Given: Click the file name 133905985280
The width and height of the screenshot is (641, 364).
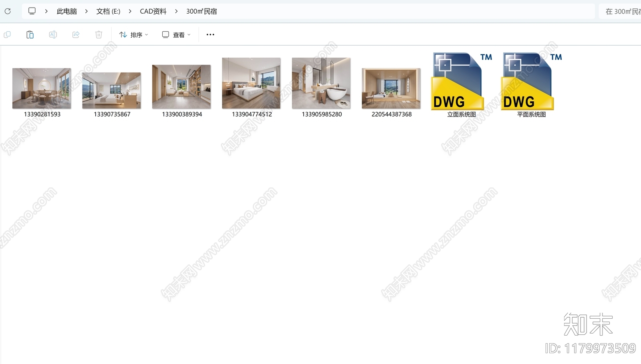Looking at the screenshot, I should 322,114.
